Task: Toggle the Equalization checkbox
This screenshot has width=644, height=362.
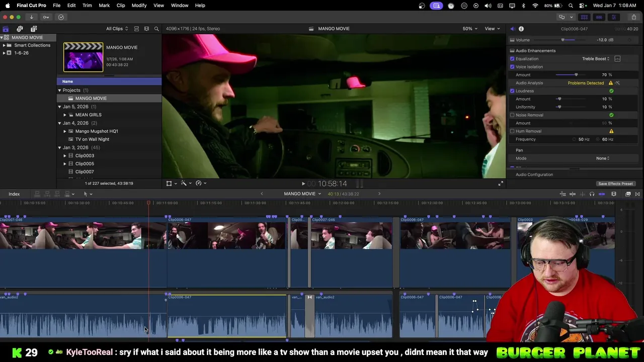Action: point(512,59)
